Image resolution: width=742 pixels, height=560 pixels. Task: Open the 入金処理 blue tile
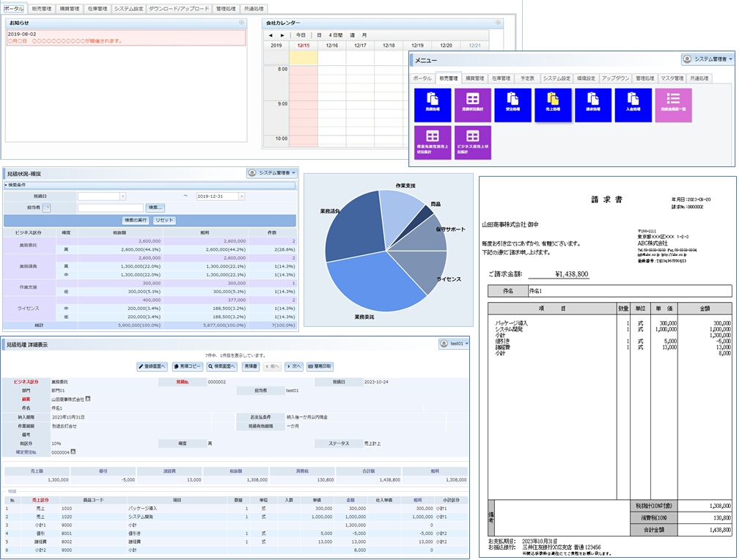click(x=633, y=105)
